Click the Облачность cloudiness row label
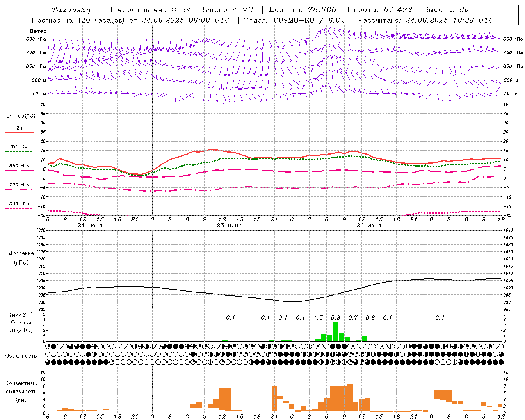Viewport: 525px width, 420px height. tap(21, 356)
